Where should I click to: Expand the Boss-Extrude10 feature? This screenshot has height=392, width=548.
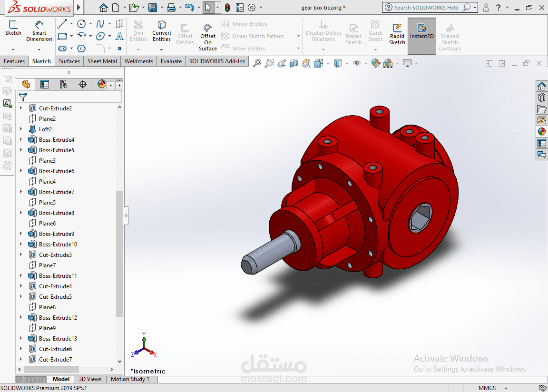(20, 244)
